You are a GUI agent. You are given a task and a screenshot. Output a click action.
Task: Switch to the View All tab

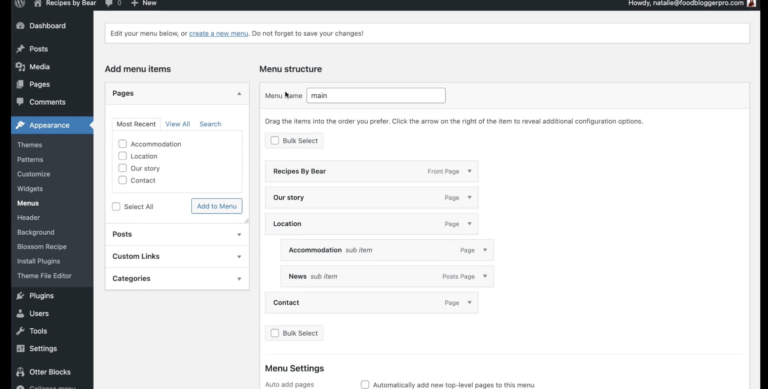[x=178, y=124]
